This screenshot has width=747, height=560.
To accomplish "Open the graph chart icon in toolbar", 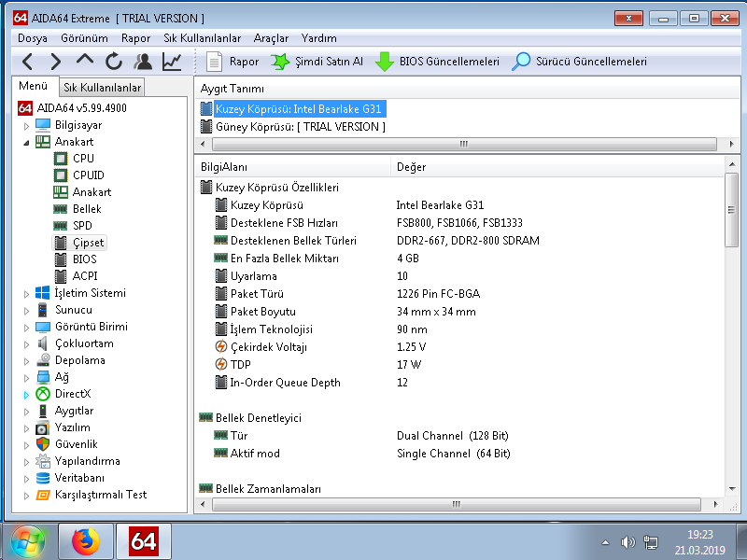I will pyautogui.click(x=172, y=62).
